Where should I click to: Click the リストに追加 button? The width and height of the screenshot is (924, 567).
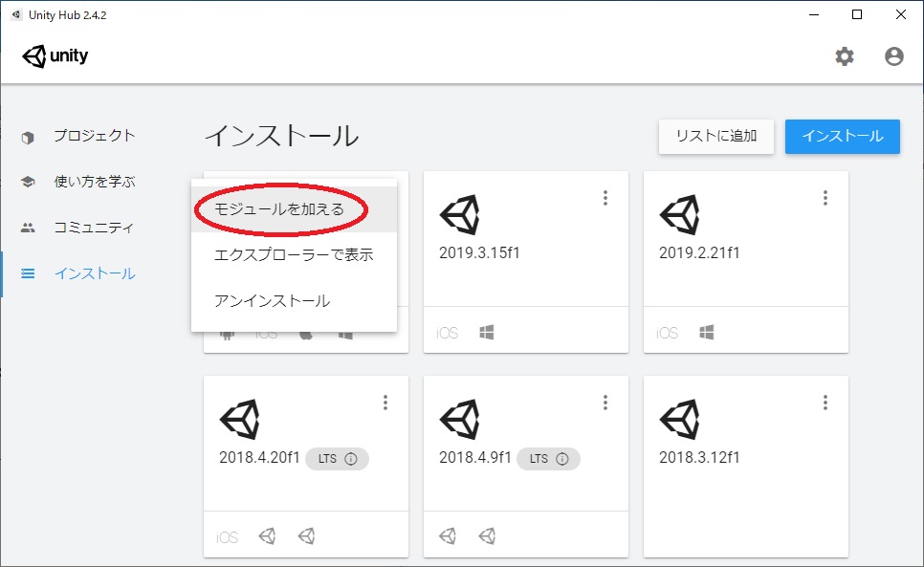click(x=716, y=136)
